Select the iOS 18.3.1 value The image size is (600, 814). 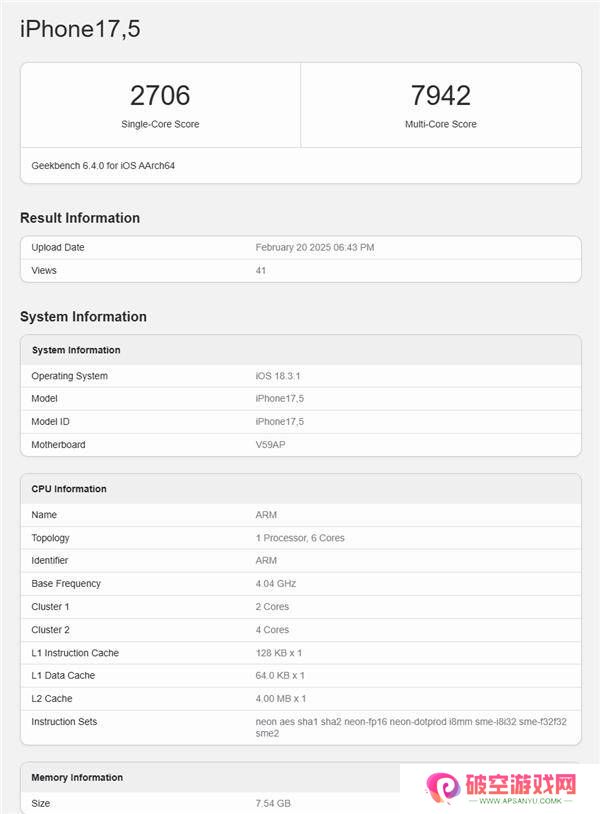click(278, 376)
